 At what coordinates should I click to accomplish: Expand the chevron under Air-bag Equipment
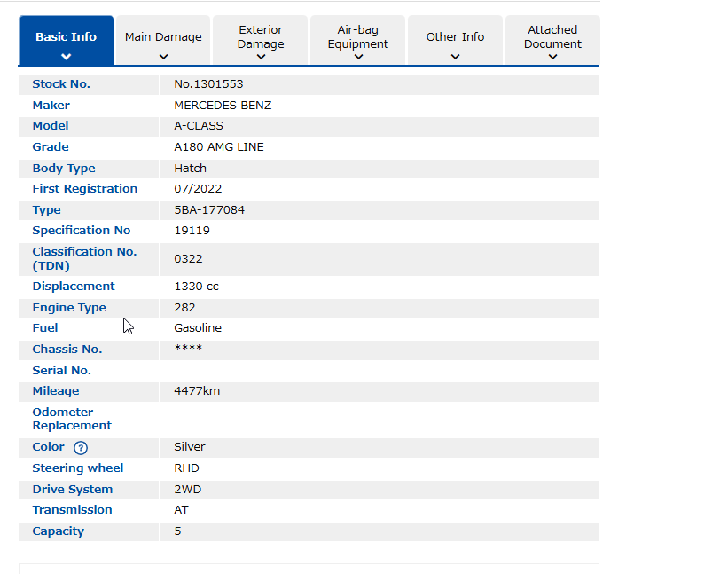tap(358, 58)
